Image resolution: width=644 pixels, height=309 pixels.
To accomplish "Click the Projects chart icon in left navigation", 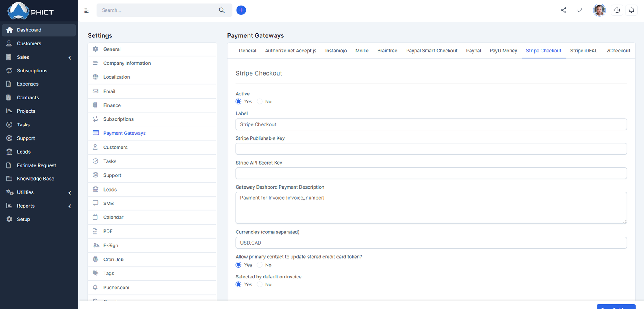I will (9, 111).
